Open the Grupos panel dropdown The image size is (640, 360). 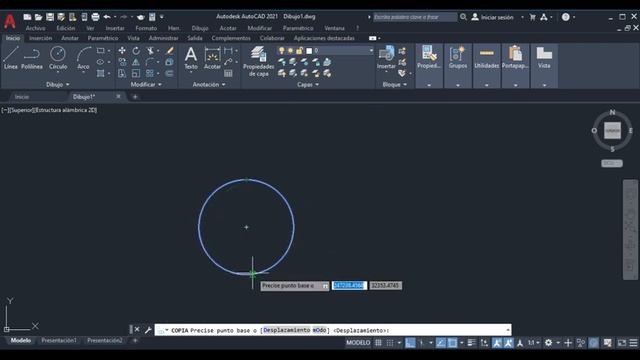[x=458, y=85]
